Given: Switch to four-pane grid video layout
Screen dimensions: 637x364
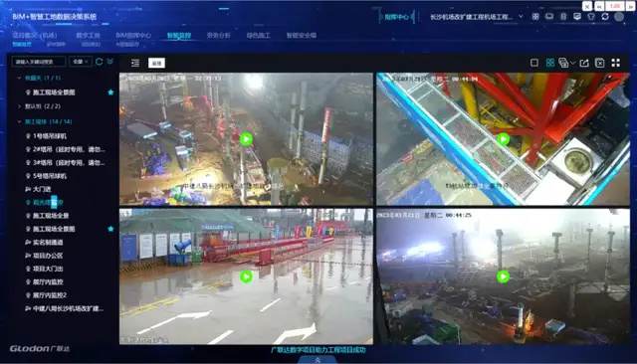Looking at the screenshot, I should click(x=550, y=63).
